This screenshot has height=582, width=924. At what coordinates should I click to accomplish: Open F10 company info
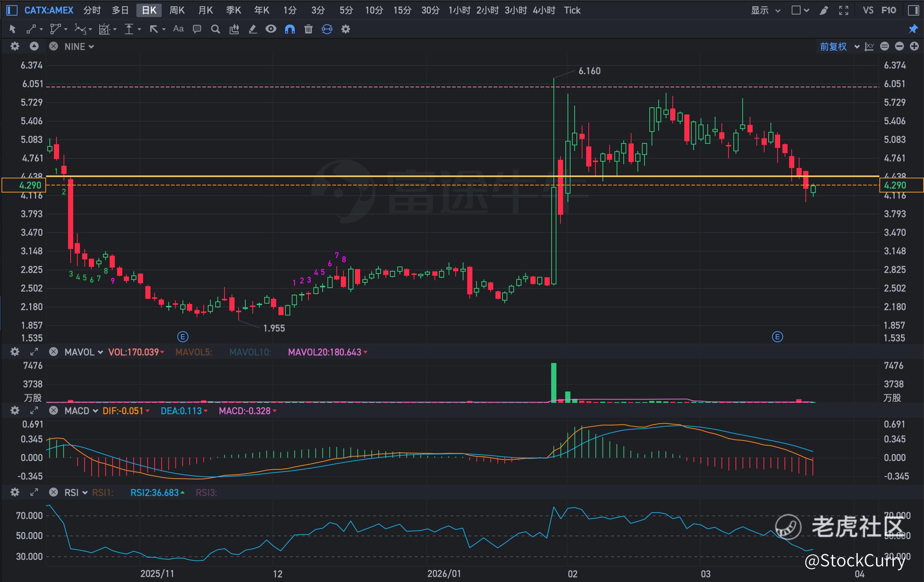889,10
